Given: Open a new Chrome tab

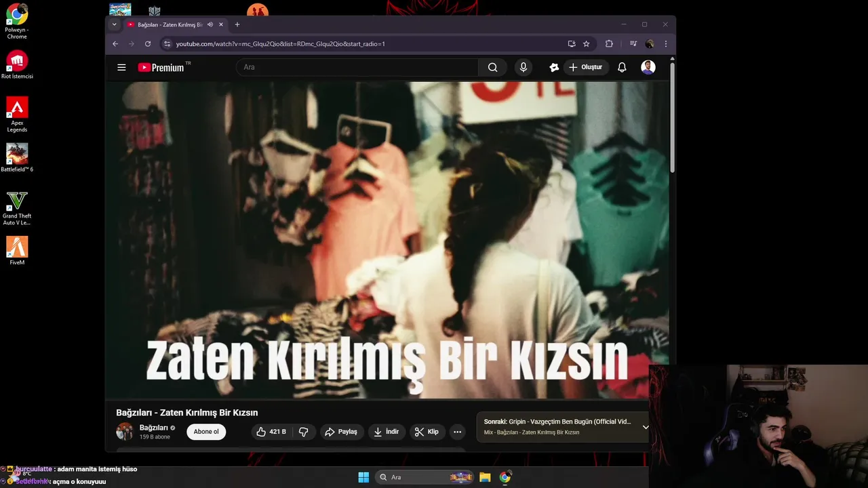Looking at the screenshot, I should [x=237, y=24].
